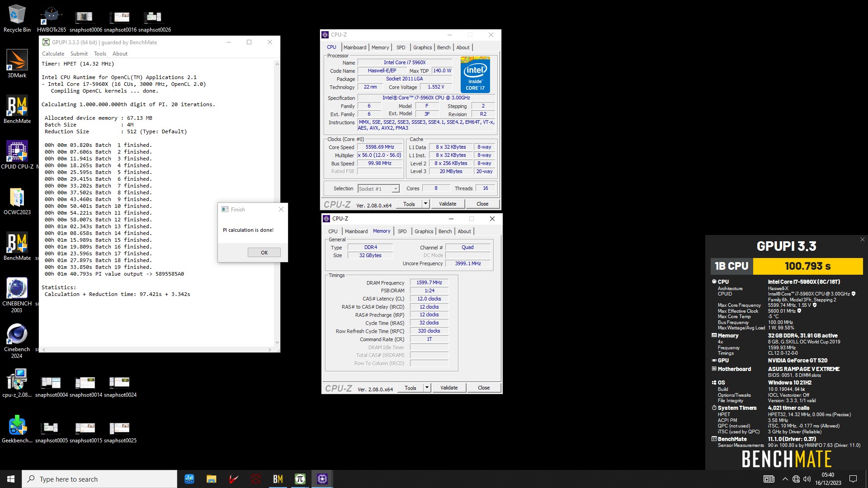
Task: Open the Submit menu in GPUPI
Action: (79, 54)
